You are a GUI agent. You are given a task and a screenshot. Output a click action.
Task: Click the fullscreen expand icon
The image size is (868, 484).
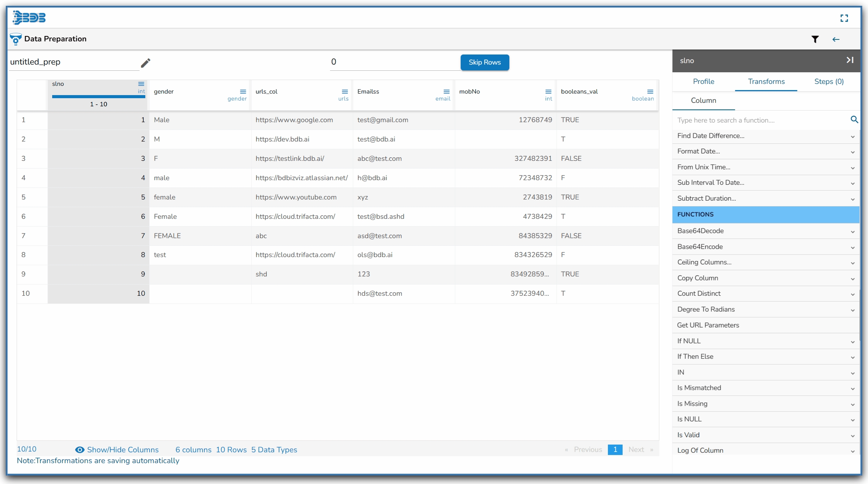click(844, 18)
